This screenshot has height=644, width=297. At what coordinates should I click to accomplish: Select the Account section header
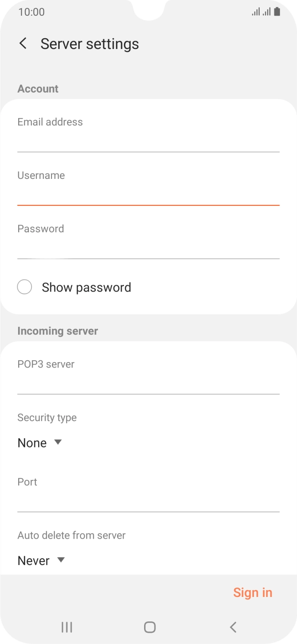point(38,89)
